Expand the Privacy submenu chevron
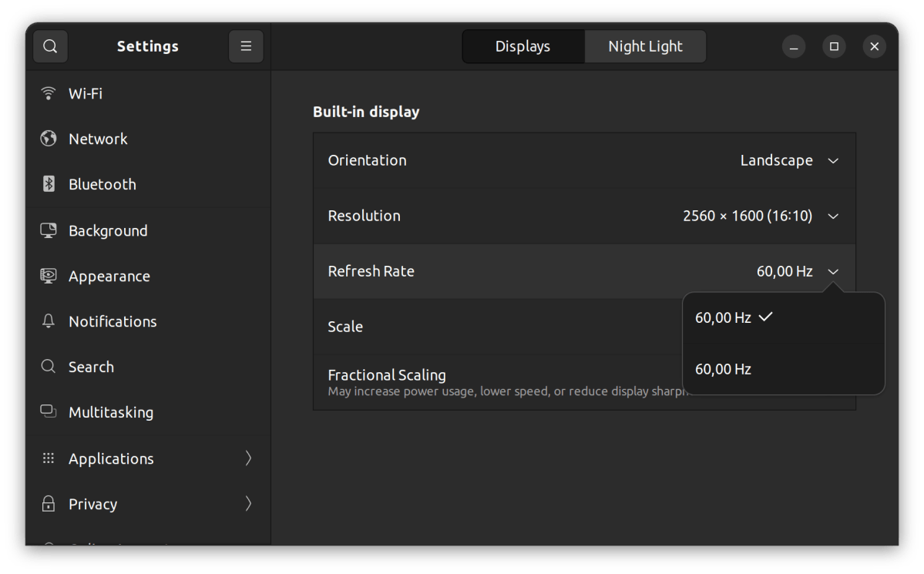The height and width of the screenshot is (574, 924). (248, 503)
